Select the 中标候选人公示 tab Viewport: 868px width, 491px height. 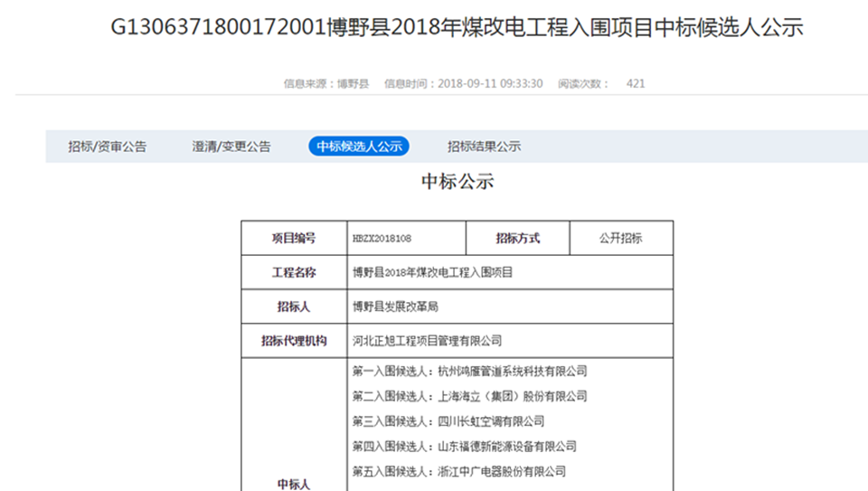359,146
